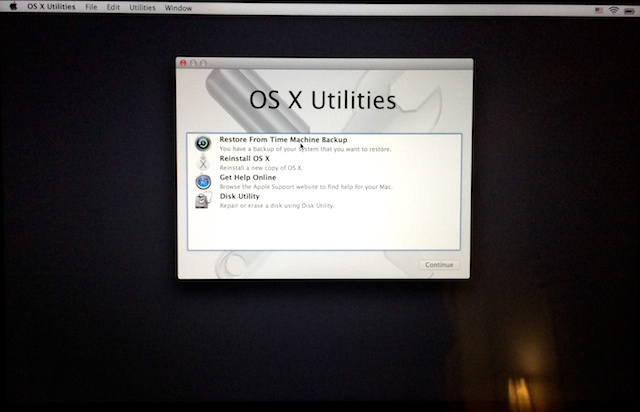Click the US flag input source icon
The image size is (640, 412).
pos(599,10)
